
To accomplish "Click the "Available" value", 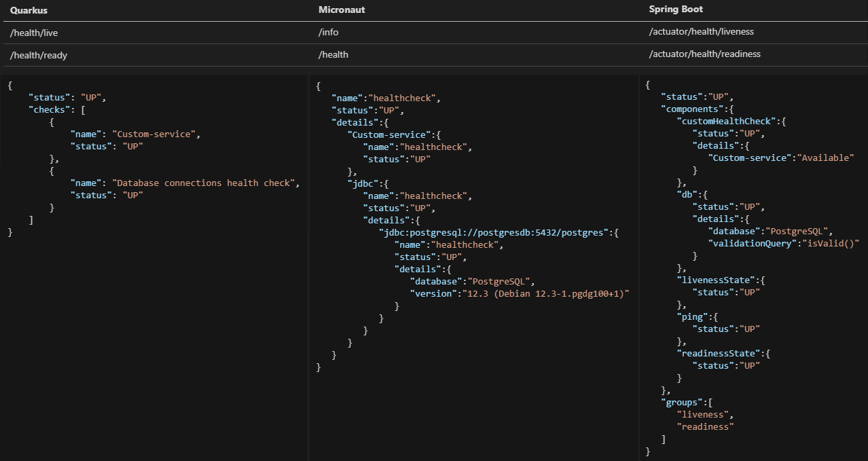I will tap(827, 158).
